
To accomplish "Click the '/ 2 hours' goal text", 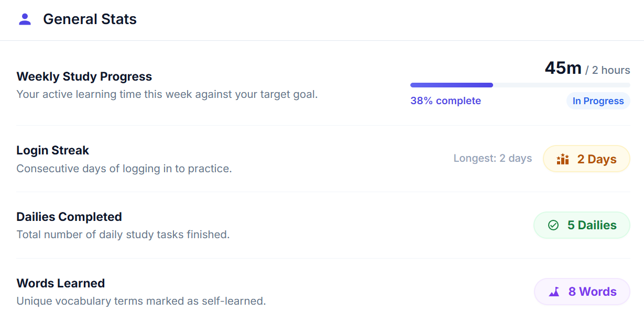I will tap(608, 70).
